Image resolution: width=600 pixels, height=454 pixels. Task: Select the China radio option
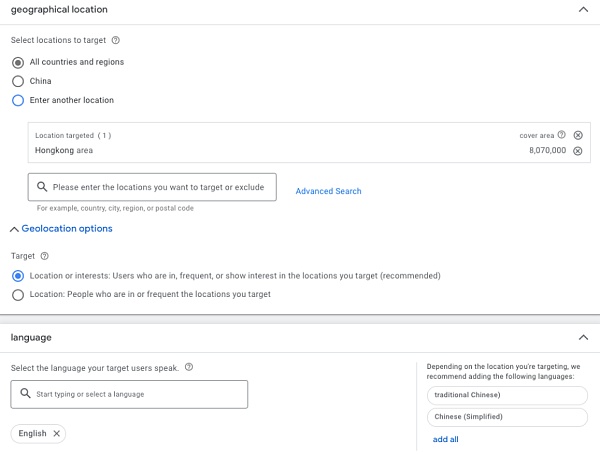17,81
